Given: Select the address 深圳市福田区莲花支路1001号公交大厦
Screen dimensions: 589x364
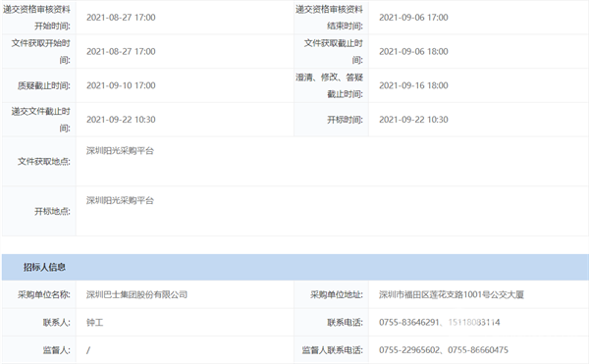Looking at the screenshot, I should point(452,294).
